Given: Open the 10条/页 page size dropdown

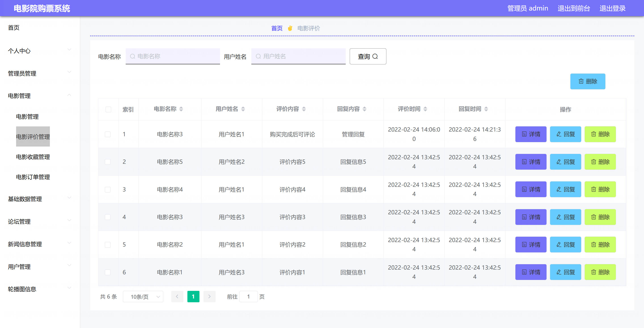Looking at the screenshot, I should click(x=143, y=296).
